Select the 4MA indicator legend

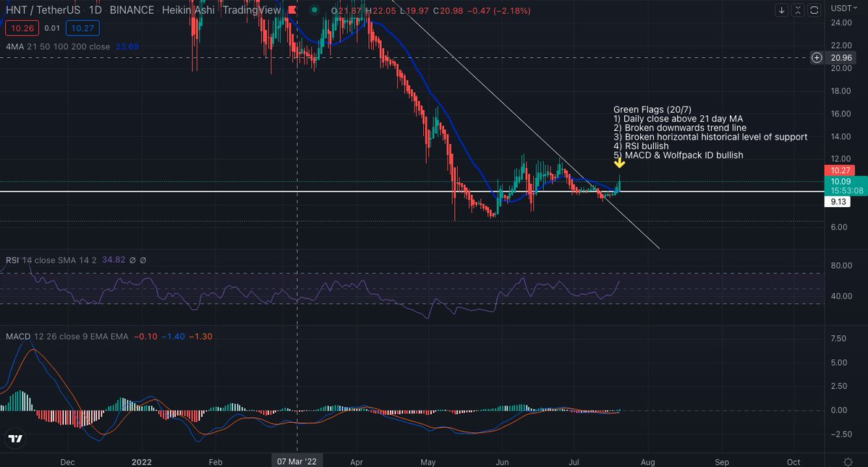(59, 47)
